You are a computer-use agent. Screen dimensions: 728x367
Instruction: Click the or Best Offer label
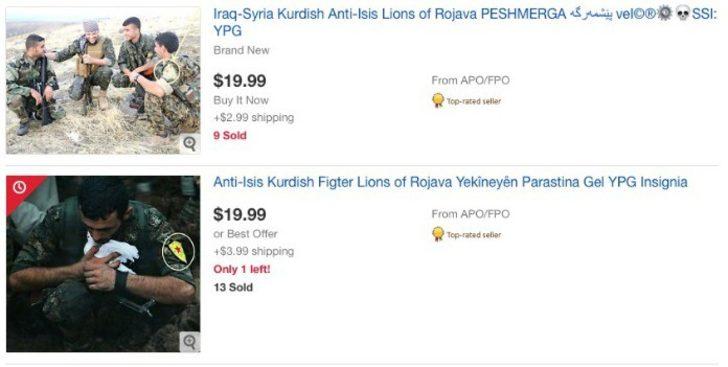coord(246,234)
